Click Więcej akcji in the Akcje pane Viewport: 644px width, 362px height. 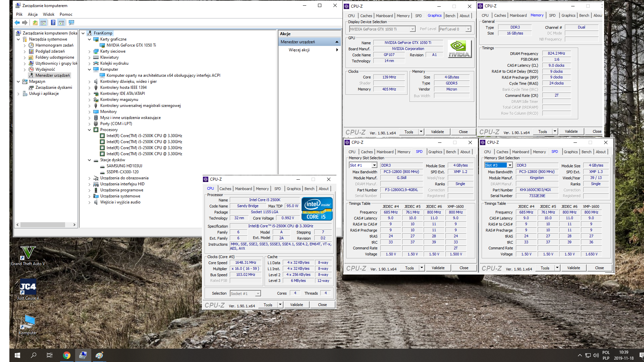point(299,50)
